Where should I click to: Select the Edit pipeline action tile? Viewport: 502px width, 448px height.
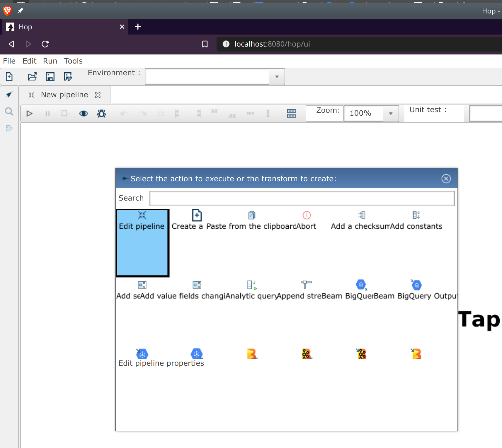142,242
